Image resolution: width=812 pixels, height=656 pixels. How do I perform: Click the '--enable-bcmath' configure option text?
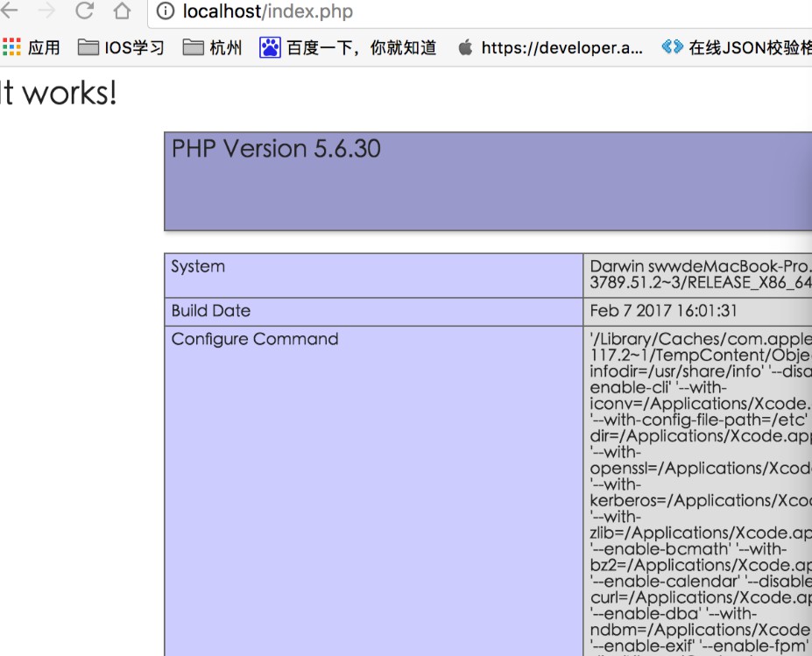coord(647,549)
